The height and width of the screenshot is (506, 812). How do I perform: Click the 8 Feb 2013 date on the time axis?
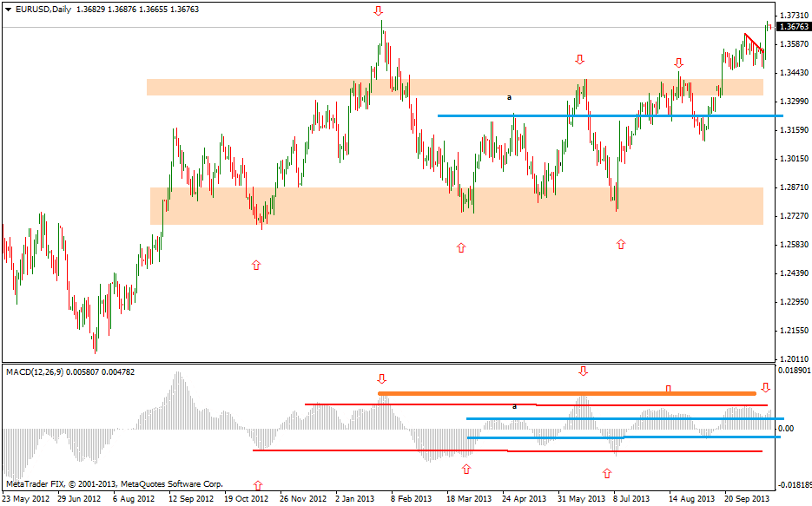coord(411,499)
